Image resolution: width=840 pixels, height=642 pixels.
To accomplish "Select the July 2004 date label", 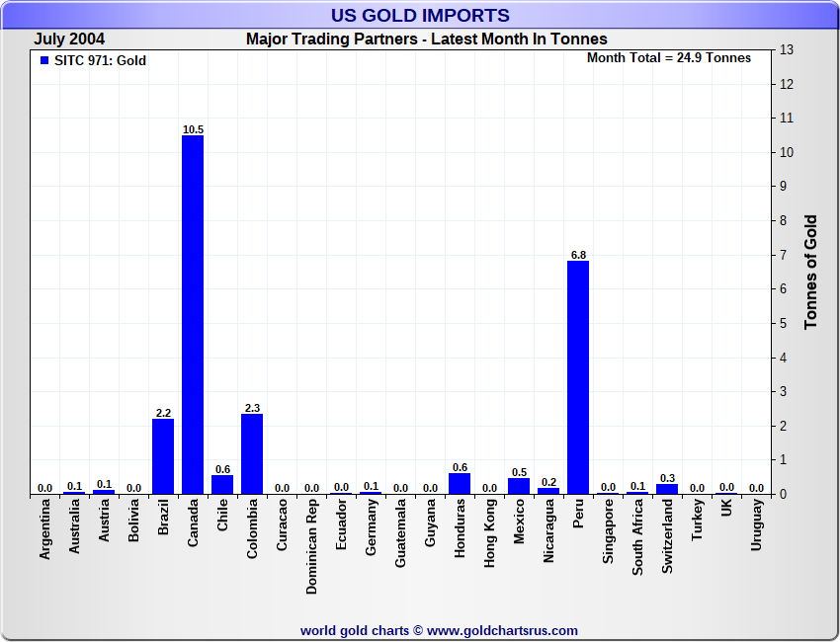I will pyautogui.click(x=70, y=40).
